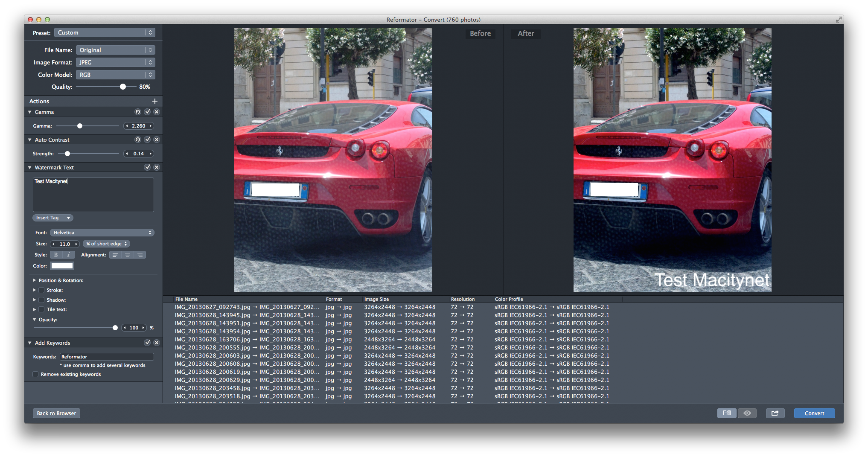The width and height of the screenshot is (868, 457).
Task: Toggle the Add Keywords action checkmark
Action: coord(147,343)
